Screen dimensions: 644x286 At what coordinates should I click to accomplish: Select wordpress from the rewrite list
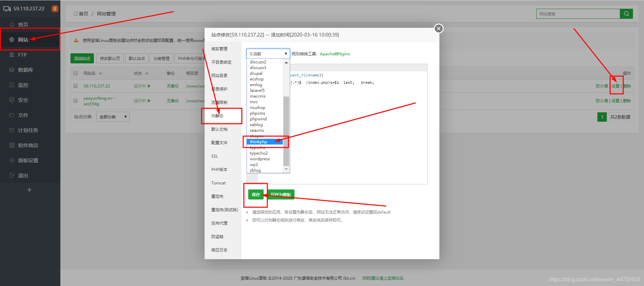click(265, 159)
